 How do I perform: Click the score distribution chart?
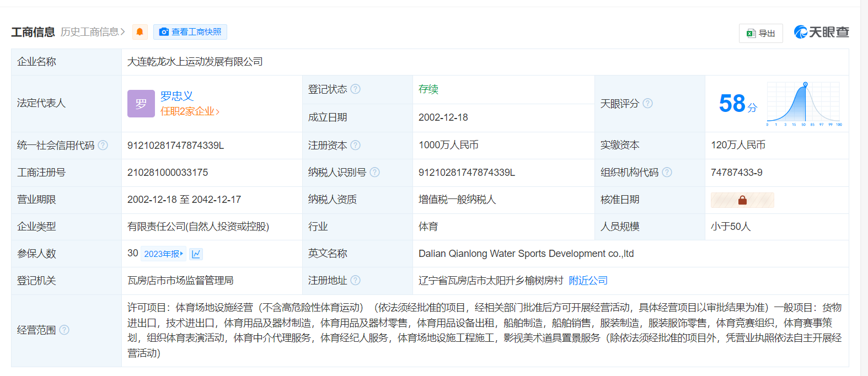coord(804,104)
